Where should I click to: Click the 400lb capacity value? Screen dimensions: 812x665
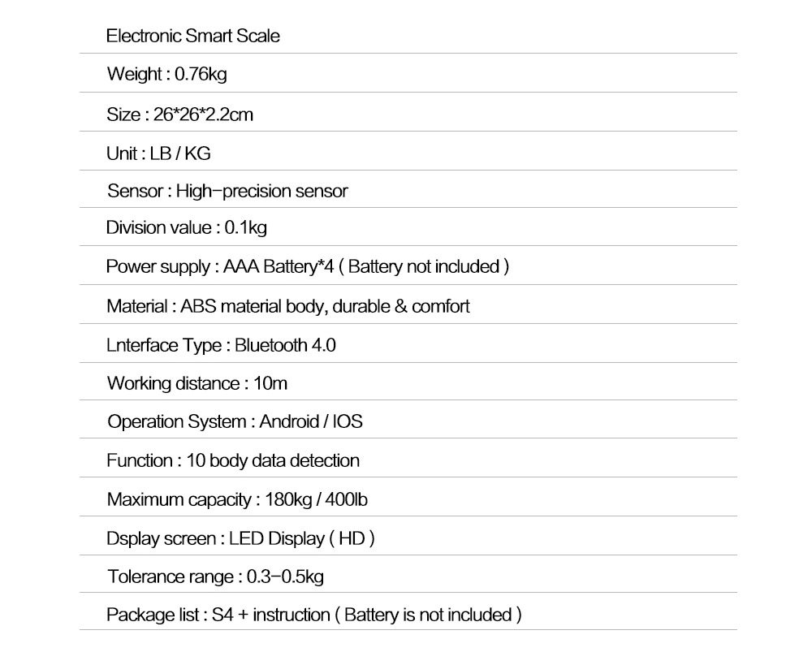pos(346,499)
